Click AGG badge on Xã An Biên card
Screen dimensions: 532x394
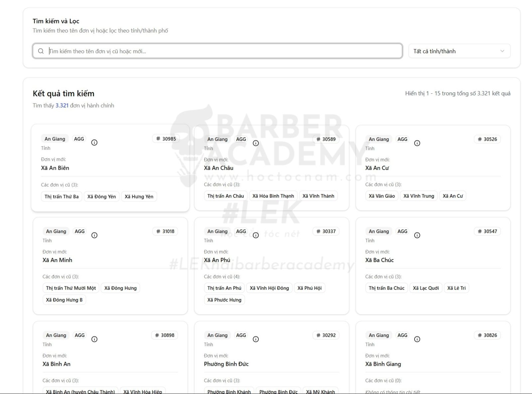(x=79, y=139)
